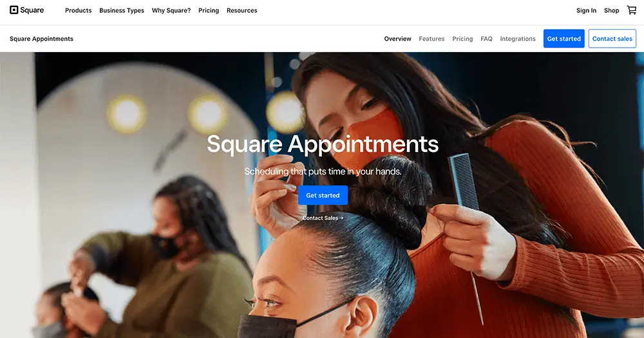
Task: Switch to the Features tab
Action: pyautogui.click(x=431, y=39)
